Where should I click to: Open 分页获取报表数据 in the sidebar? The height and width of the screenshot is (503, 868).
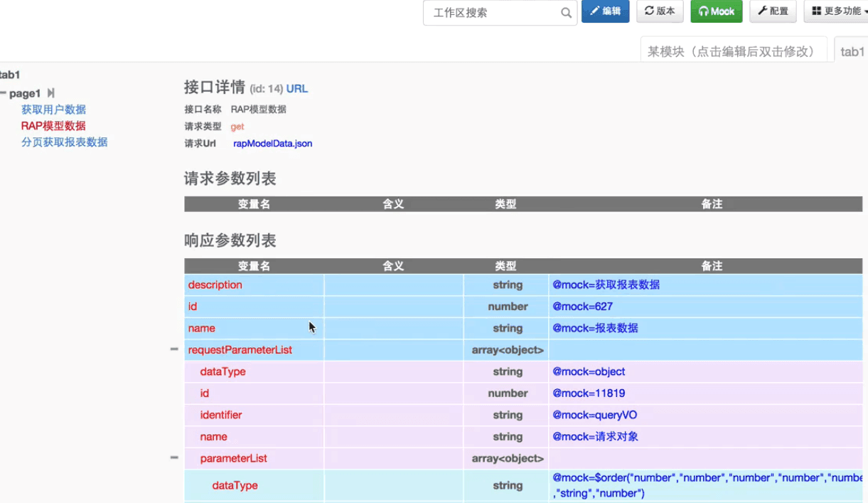pos(64,142)
